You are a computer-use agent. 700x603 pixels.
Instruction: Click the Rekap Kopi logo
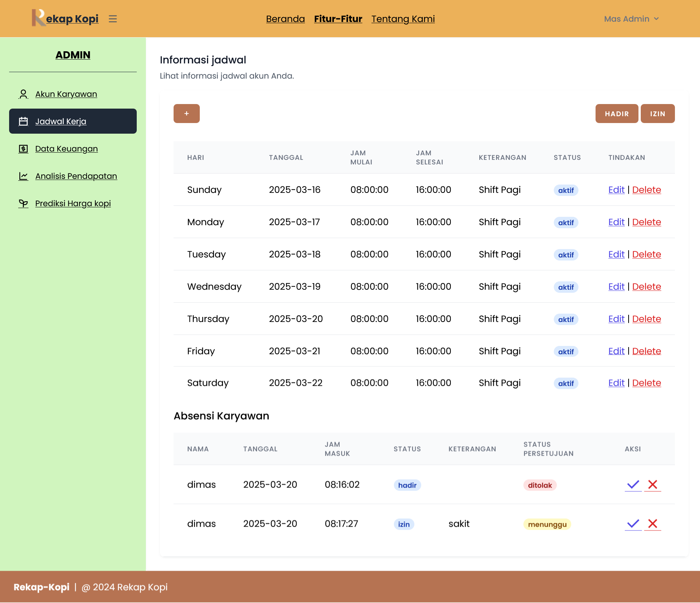pos(65,18)
